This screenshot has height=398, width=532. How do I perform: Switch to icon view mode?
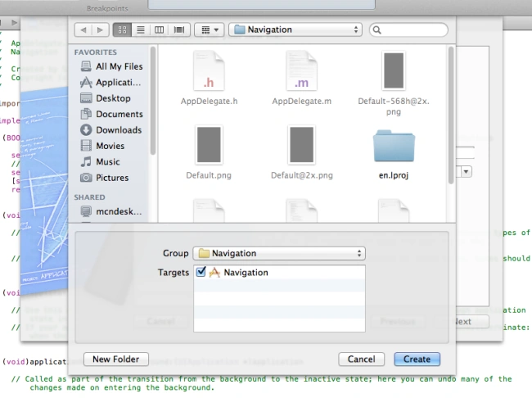coord(123,29)
